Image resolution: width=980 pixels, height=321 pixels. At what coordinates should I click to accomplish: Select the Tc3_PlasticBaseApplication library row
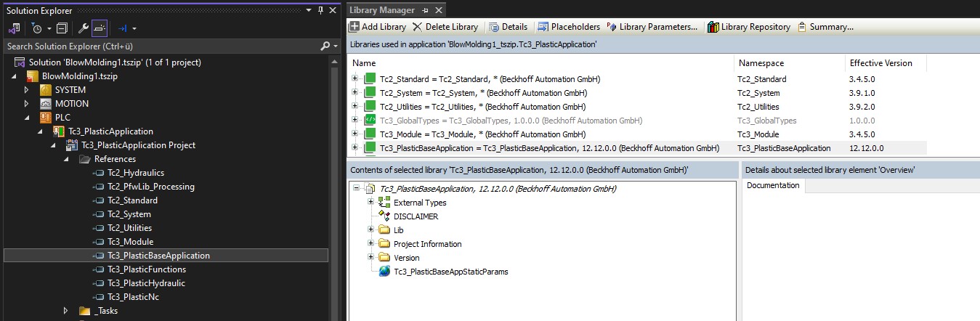637,148
